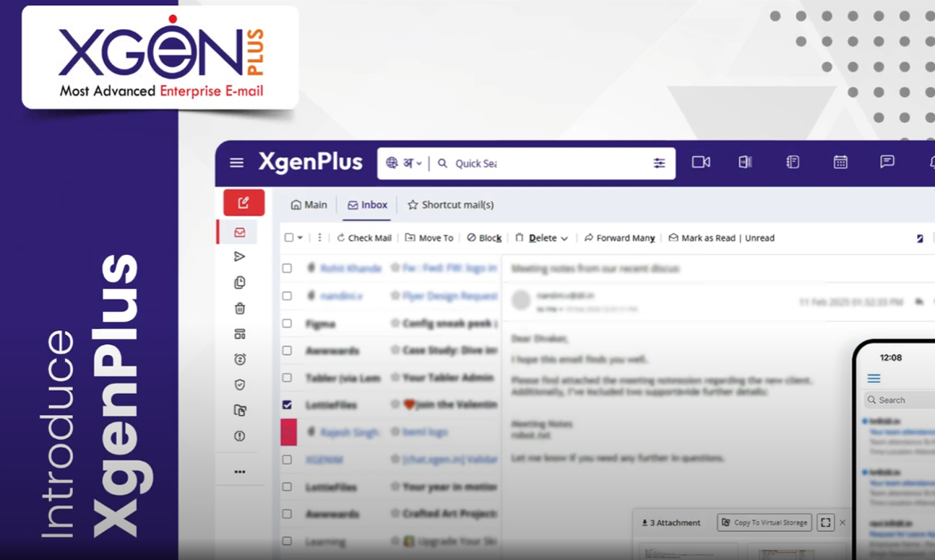Image resolution: width=935 pixels, height=560 pixels.
Task: Open the trash folder icon in sidebar
Action: pyautogui.click(x=240, y=309)
